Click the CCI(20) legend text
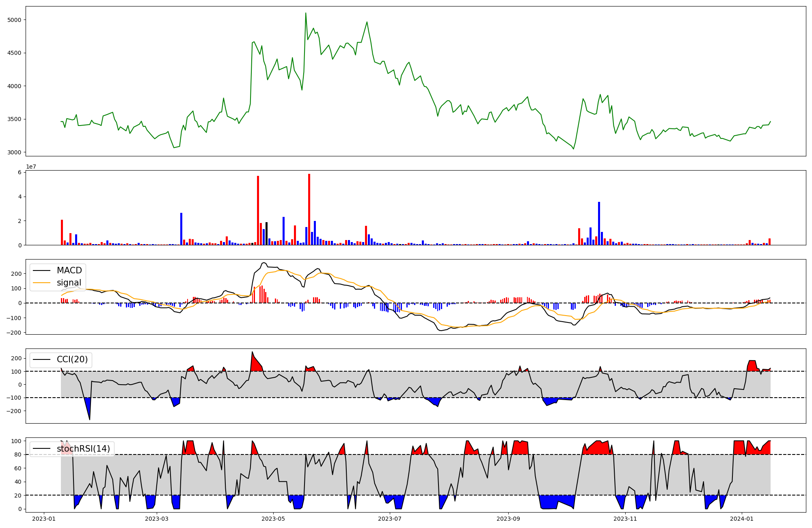Image resolution: width=812 pixels, height=528 pixels. click(x=72, y=359)
